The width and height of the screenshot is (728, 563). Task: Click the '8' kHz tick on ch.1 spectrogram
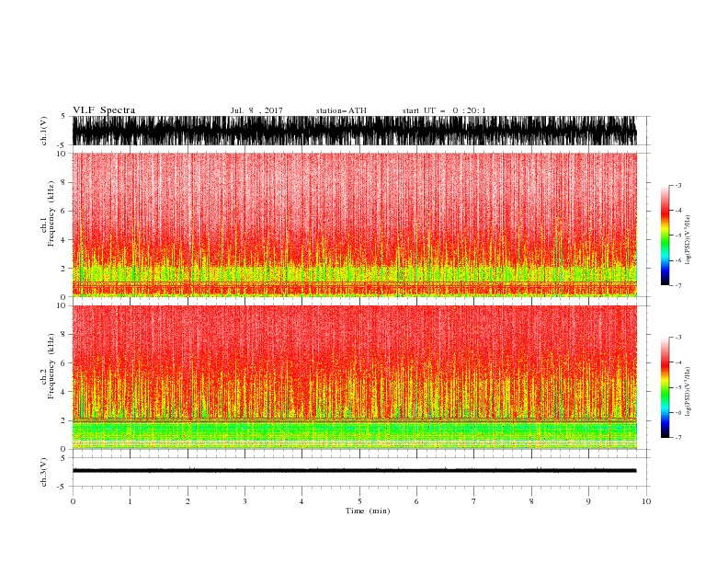(x=64, y=182)
